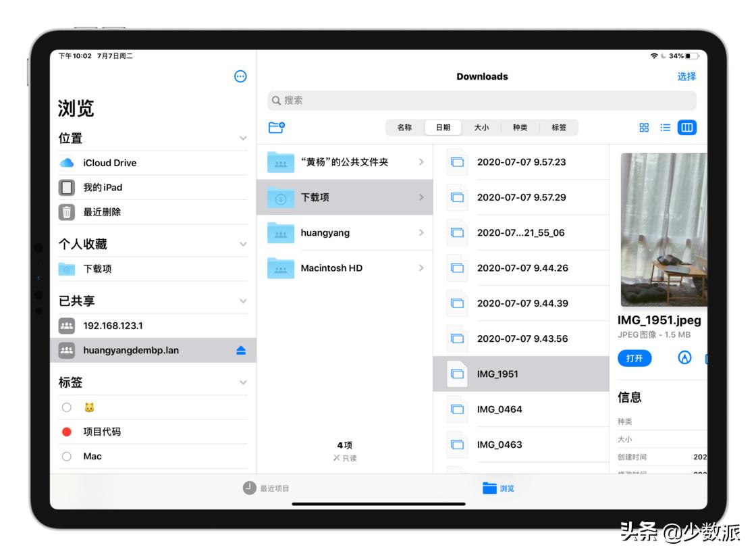Click the iCloud Drive icon
756x558 pixels.
click(67, 162)
